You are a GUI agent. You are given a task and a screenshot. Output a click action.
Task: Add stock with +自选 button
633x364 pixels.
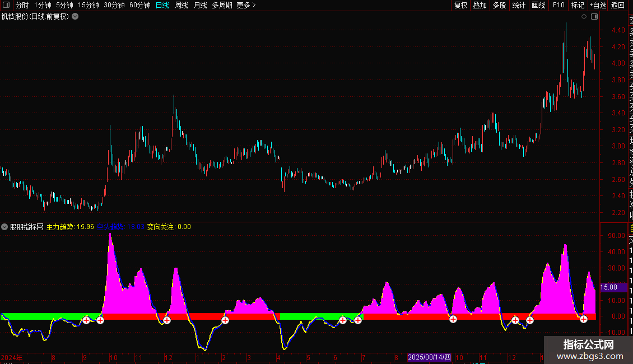pyautogui.click(x=598, y=5)
